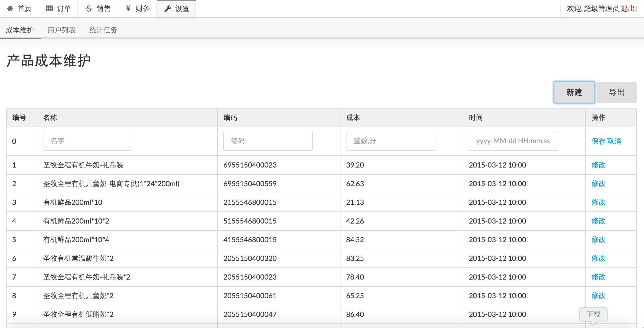The width and height of the screenshot is (644, 328).
Task: Click the table icon beside 订单
Action: 49,9
